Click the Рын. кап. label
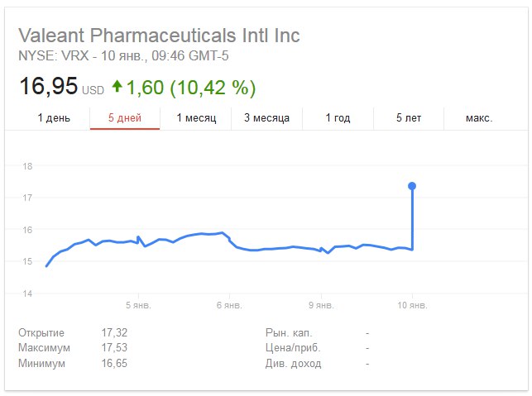 tap(289, 333)
